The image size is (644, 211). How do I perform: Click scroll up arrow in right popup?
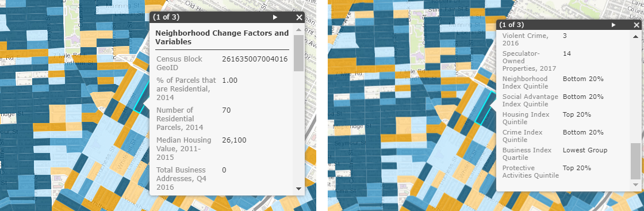click(x=636, y=37)
